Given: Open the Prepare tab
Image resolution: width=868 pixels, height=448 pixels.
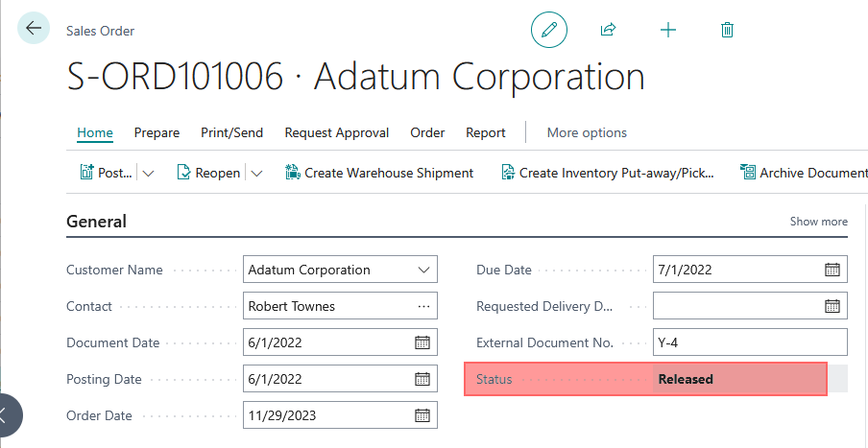Looking at the screenshot, I should coord(157,132).
